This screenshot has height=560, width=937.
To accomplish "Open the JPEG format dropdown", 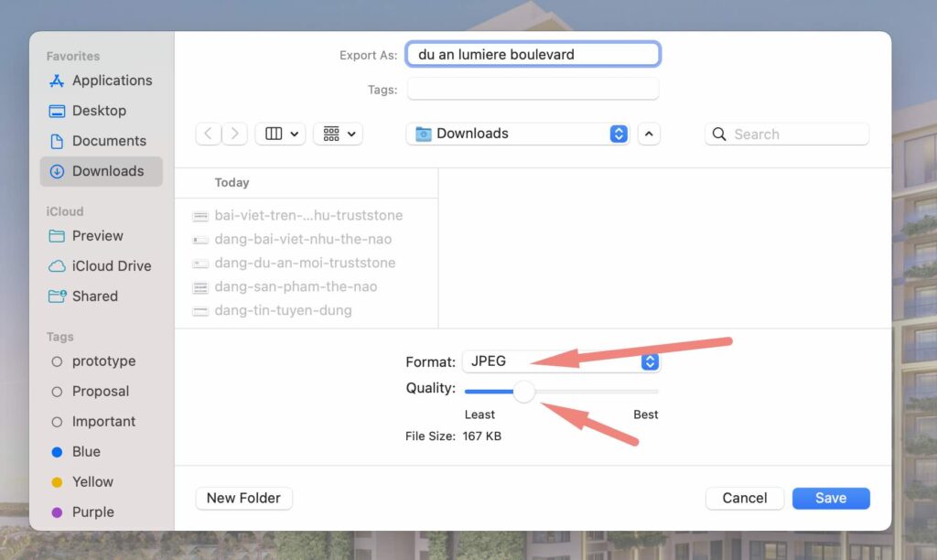I will pos(561,361).
